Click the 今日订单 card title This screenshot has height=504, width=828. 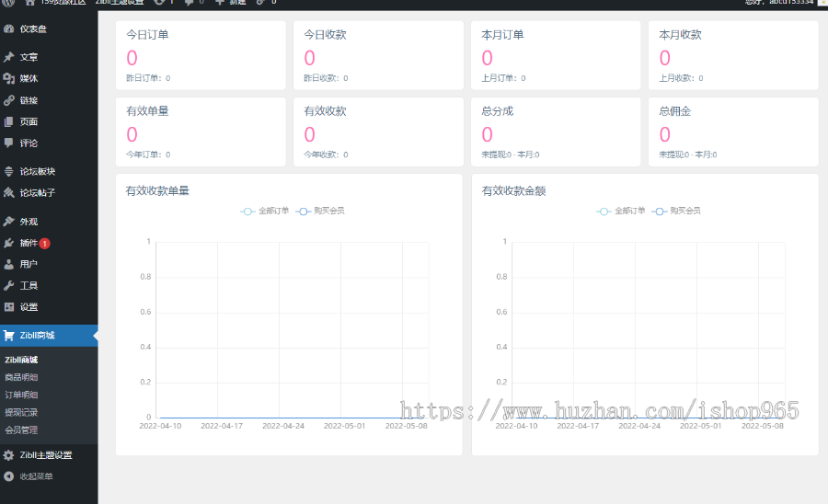coord(147,35)
